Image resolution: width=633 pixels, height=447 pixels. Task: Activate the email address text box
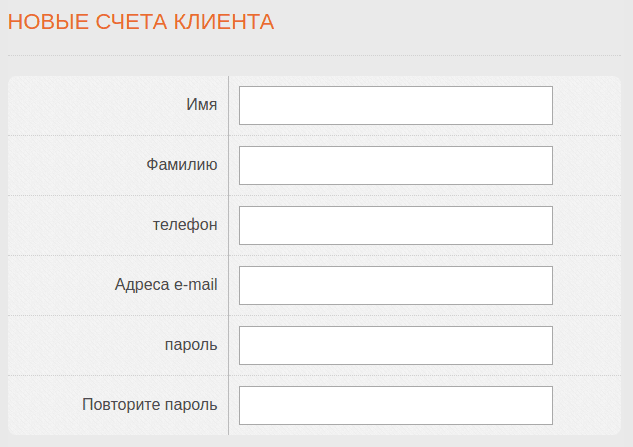coord(395,285)
